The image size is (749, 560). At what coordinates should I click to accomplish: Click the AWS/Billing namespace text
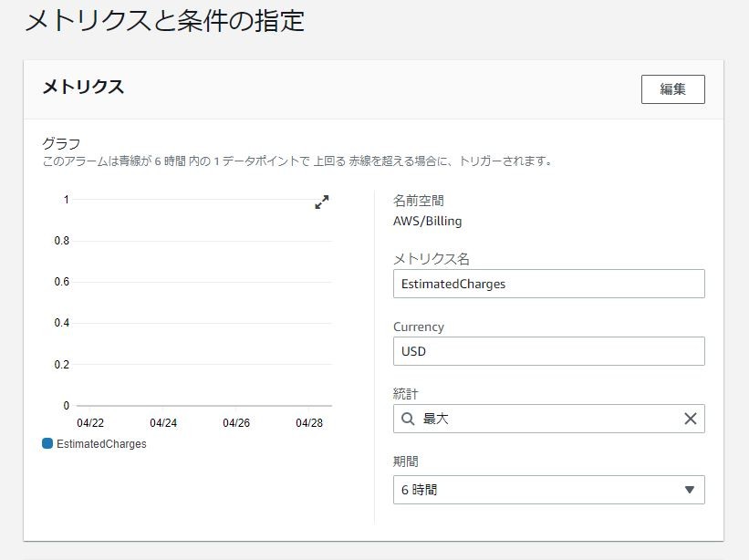coord(428,221)
